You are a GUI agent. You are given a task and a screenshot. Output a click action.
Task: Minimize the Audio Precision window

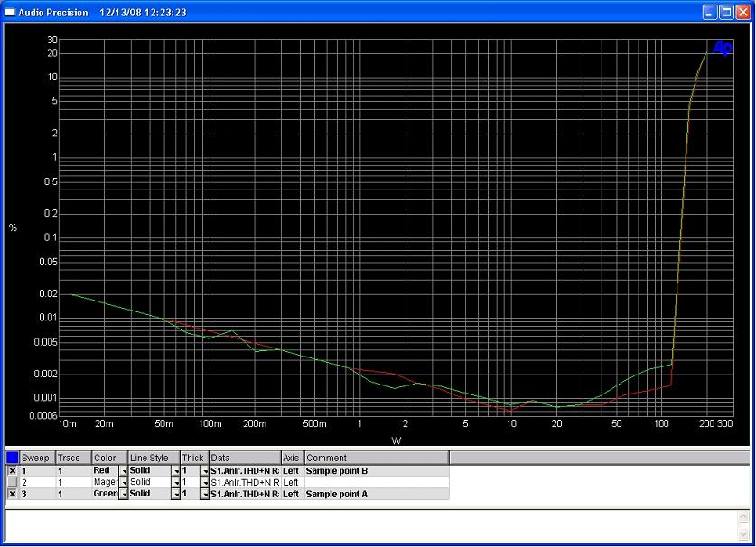(711, 13)
